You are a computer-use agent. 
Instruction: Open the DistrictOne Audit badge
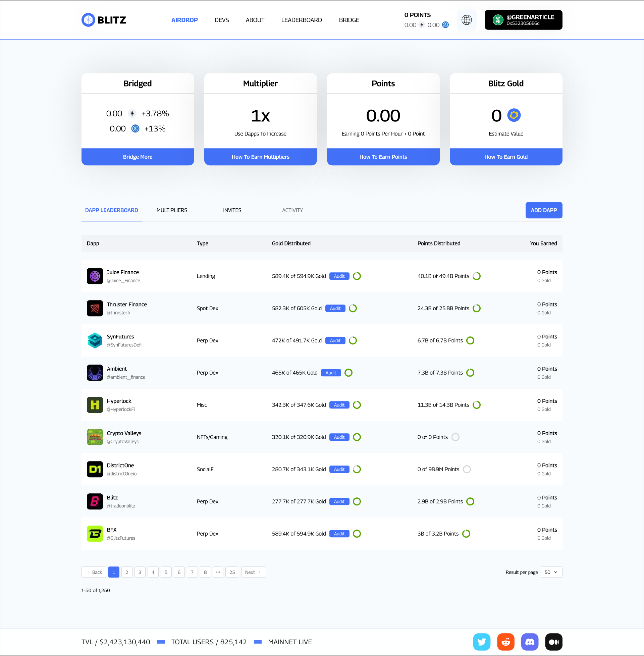pos(339,469)
